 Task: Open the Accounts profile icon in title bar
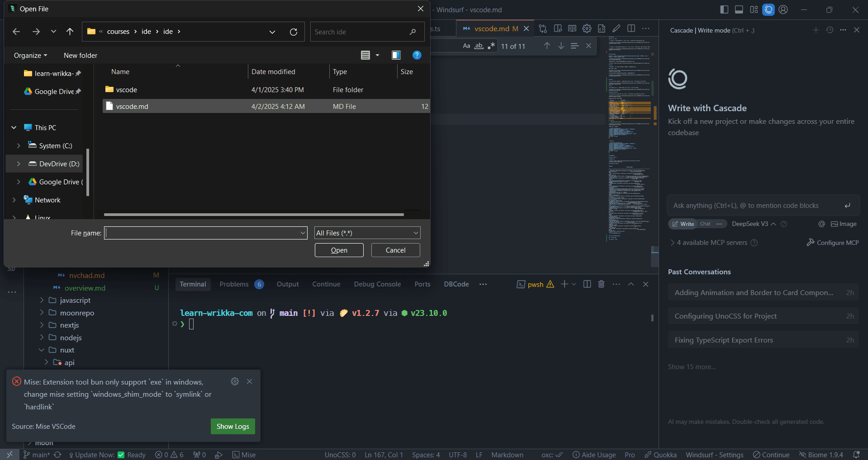783,9
